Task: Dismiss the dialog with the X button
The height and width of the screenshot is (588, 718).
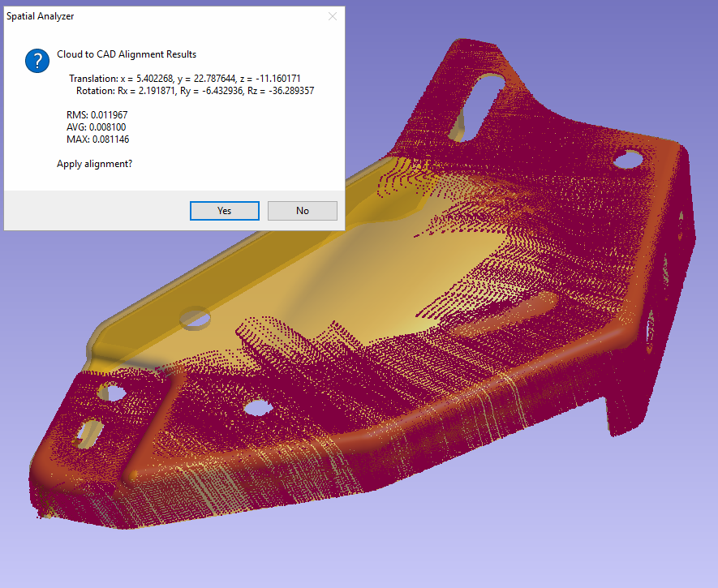Action: tap(333, 16)
